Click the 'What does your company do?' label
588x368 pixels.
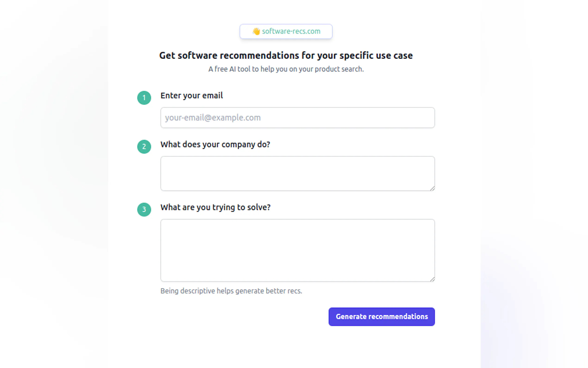pyautogui.click(x=215, y=145)
